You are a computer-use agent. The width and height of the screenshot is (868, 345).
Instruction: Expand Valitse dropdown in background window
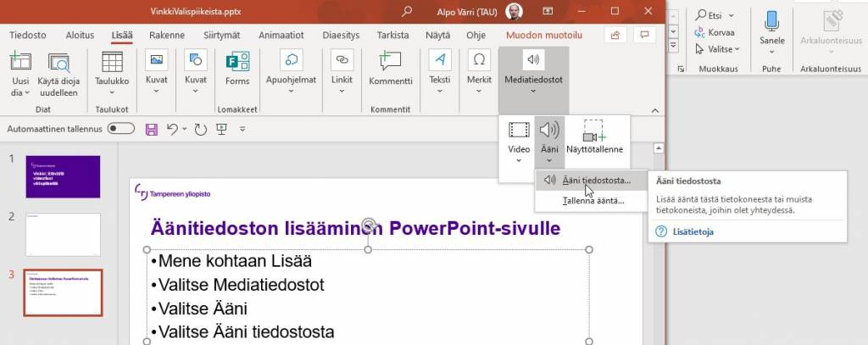737,48
